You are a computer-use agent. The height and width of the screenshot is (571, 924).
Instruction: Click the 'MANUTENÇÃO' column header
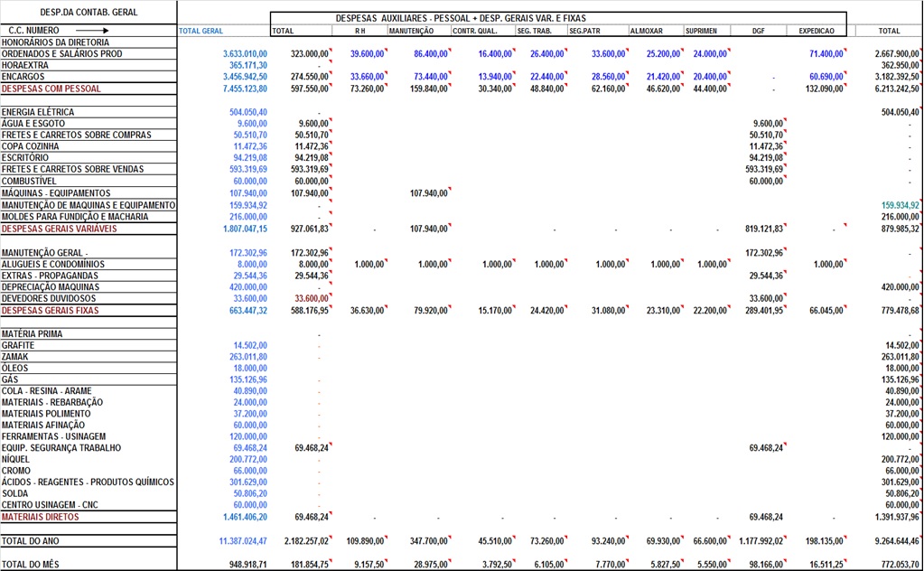411,32
